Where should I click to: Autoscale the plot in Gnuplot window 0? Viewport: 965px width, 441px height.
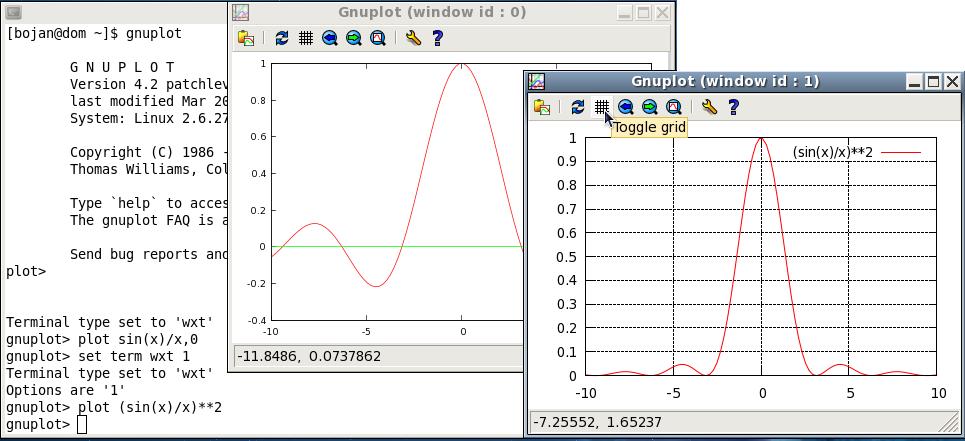tap(378, 38)
